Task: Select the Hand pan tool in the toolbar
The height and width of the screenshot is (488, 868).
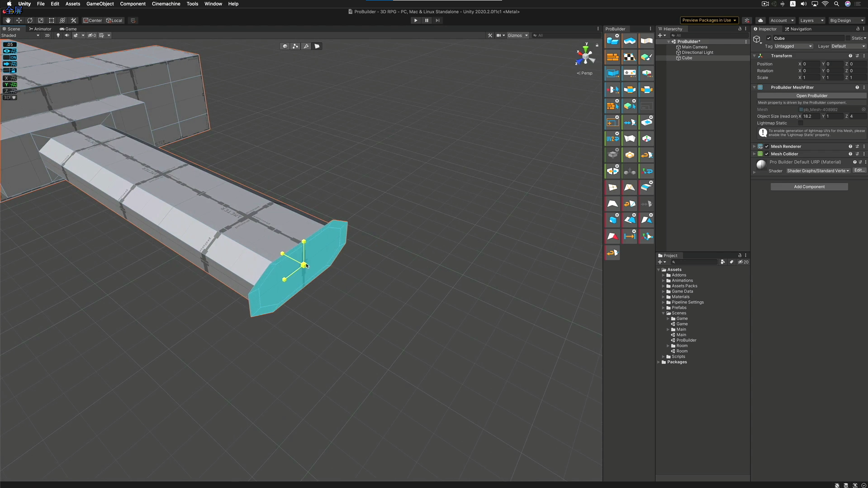Action: (x=7, y=20)
